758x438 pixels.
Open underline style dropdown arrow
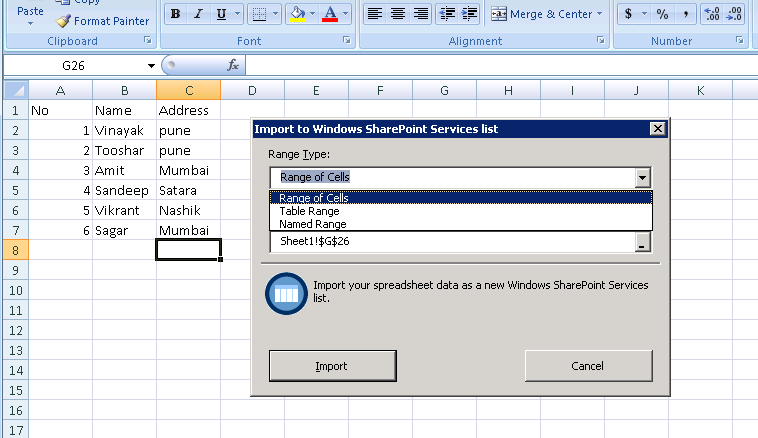click(237, 14)
